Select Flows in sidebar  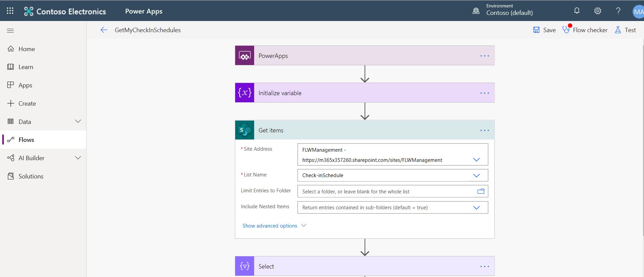[43, 140]
